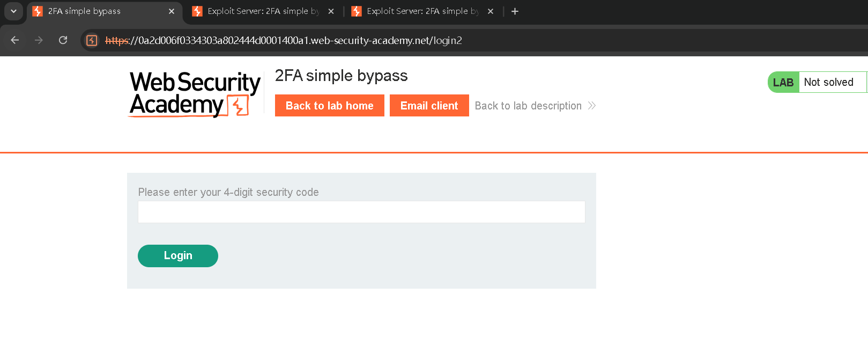Open the Email client

click(429, 106)
